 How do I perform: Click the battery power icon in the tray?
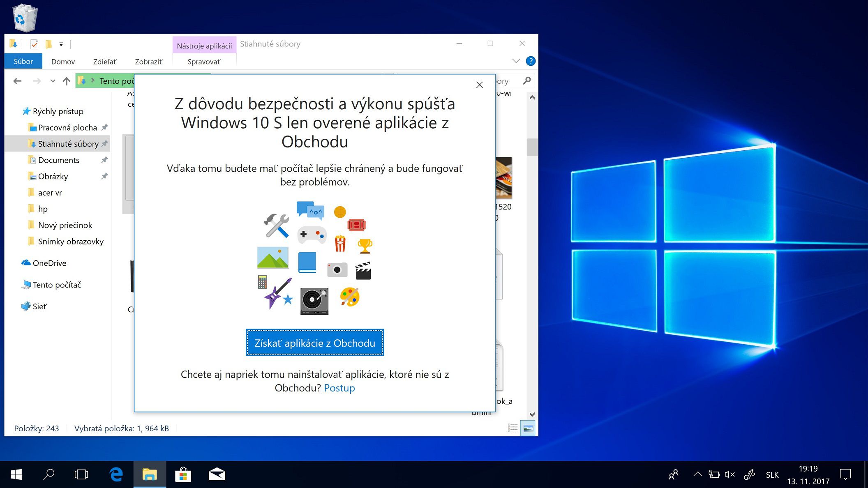(x=714, y=474)
